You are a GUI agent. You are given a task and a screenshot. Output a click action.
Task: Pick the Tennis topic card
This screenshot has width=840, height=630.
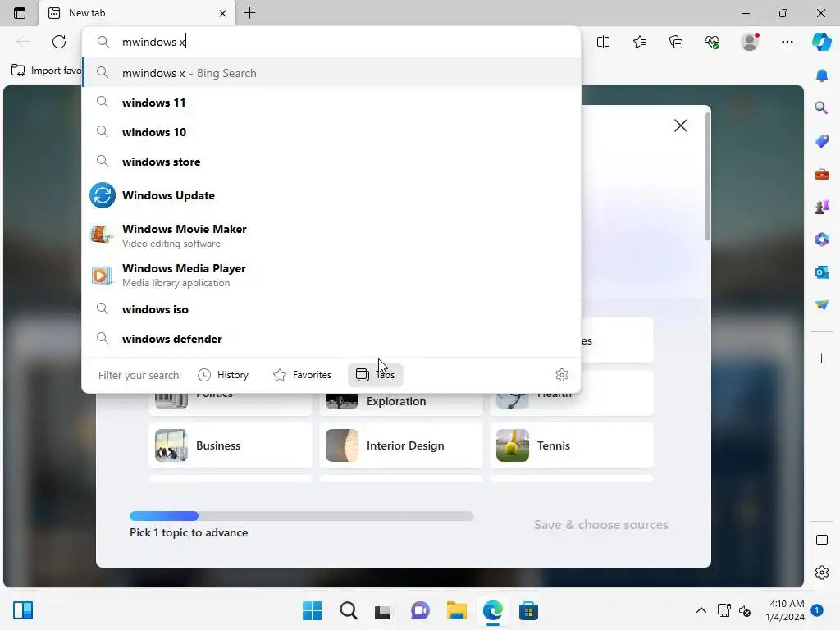click(572, 445)
